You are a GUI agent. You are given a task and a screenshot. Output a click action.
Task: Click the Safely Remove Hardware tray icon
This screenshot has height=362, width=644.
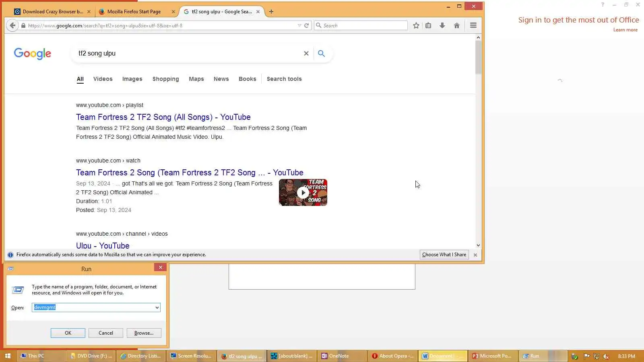[x=575, y=356]
